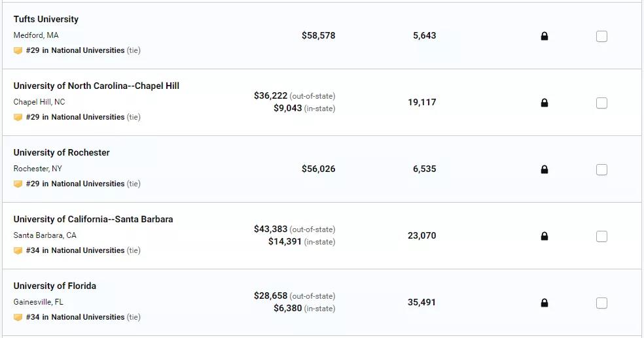Screen dimensions: 644x338
Task: Tick the compare checkbox for UNC Chapel Hill
Action: coord(601,103)
